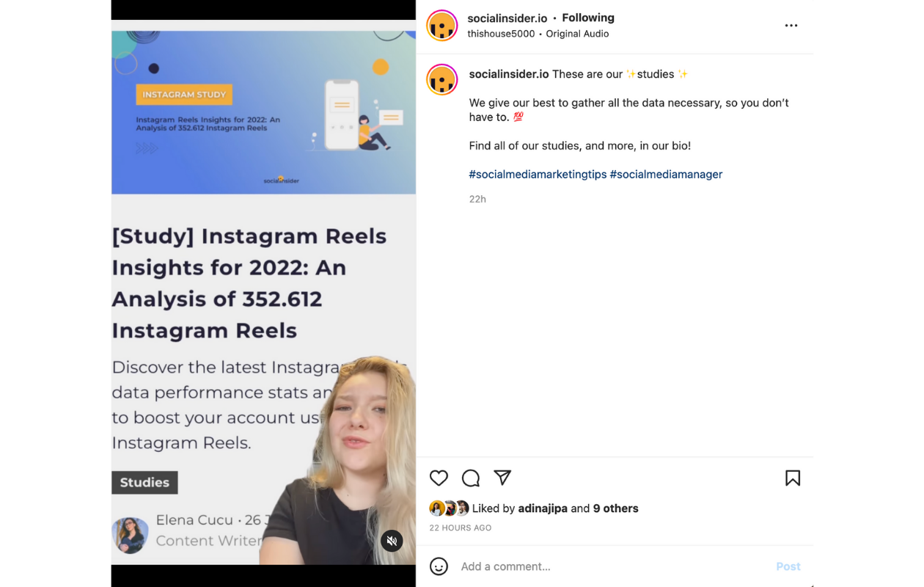Click the socialinsider.io avatar beside the caption
This screenshot has height=587, width=924.
pyautogui.click(x=442, y=80)
